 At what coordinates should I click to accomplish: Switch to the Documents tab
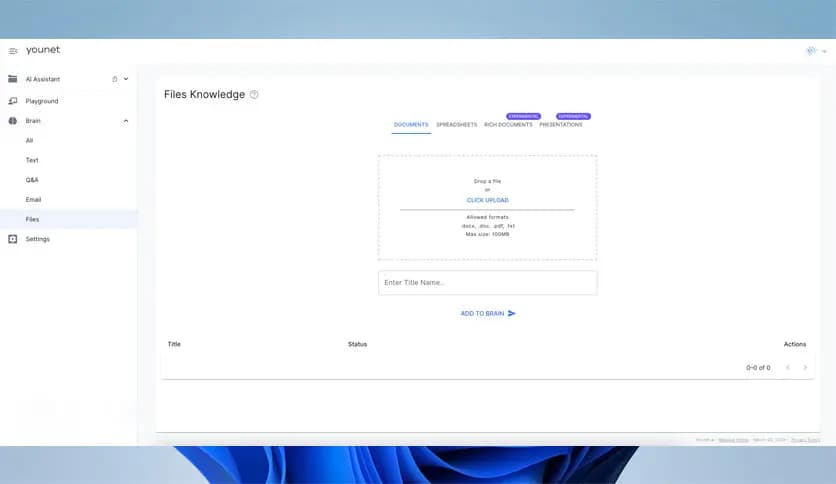(x=411, y=125)
